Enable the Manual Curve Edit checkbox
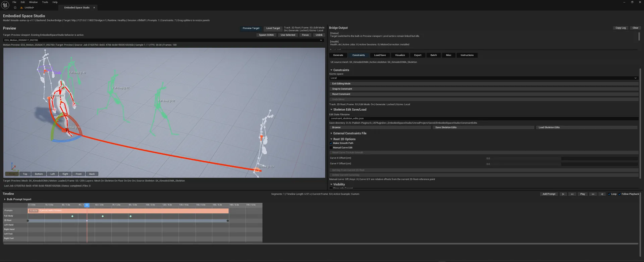 (331, 148)
